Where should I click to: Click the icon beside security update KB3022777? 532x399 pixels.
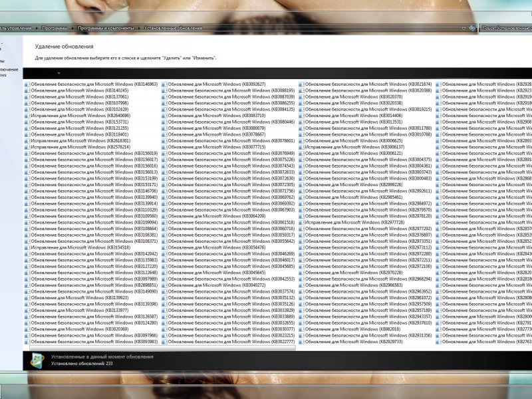[x=164, y=342]
